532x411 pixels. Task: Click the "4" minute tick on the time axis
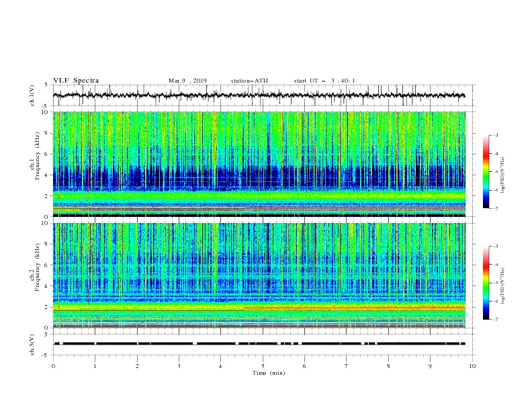coord(221,366)
